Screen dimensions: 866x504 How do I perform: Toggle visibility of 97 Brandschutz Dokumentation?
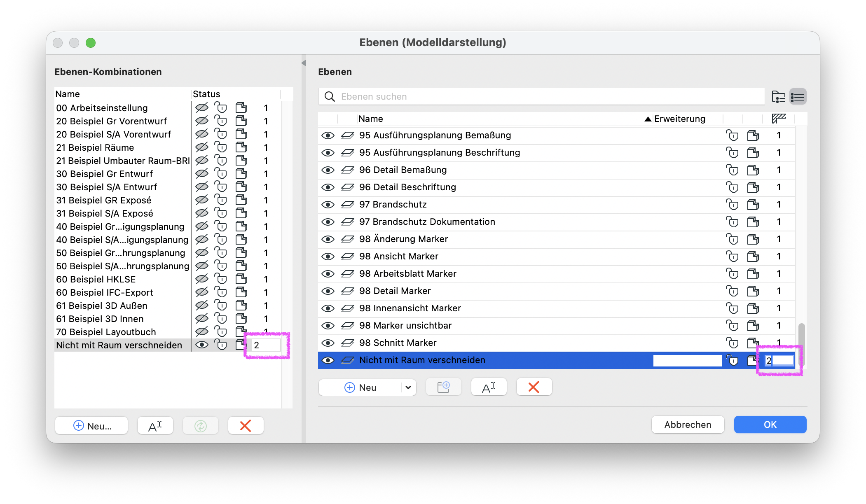coord(328,222)
